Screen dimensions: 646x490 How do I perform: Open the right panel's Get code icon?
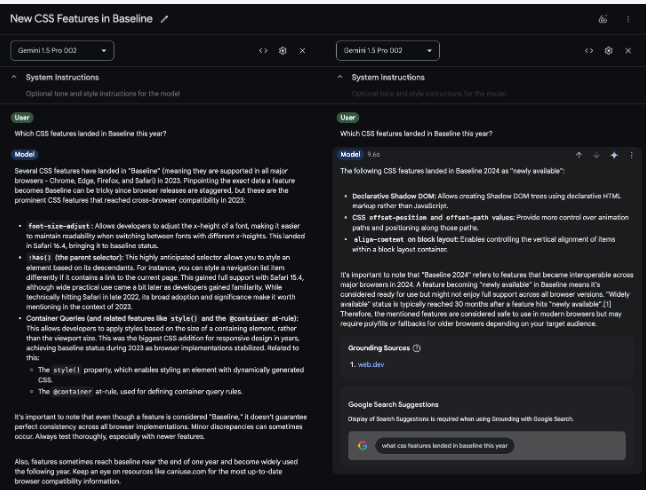[590, 50]
